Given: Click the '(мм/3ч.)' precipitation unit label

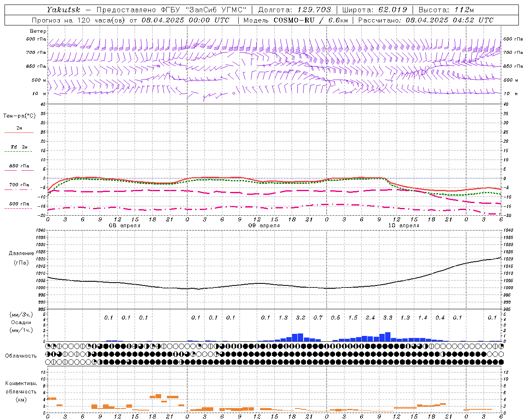Looking at the screenshot, I should (x=21, y=315).
